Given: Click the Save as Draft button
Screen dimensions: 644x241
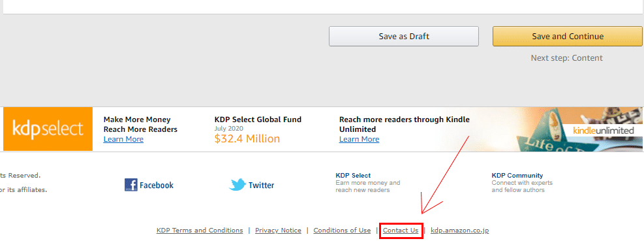Looking at the screenshot, I should click(x=404, y=36).
